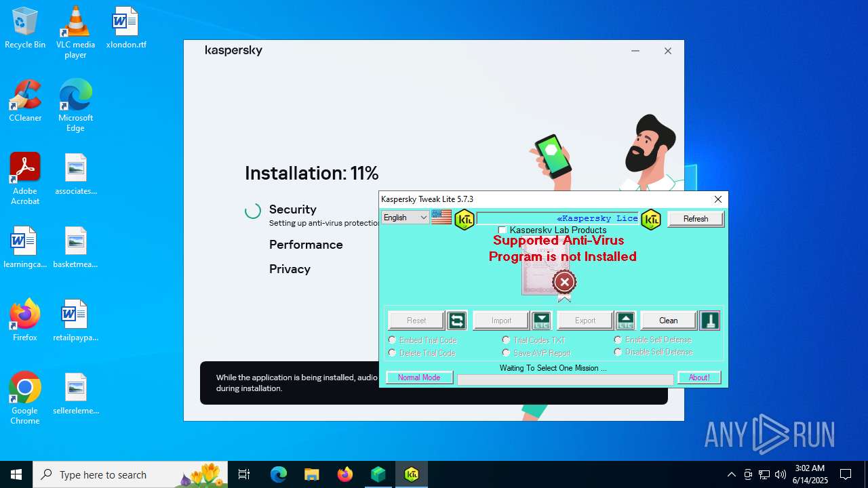The width and height of the screenshot is (868, 488).
Task: Click the red error X badge
Action: [564, 282]
